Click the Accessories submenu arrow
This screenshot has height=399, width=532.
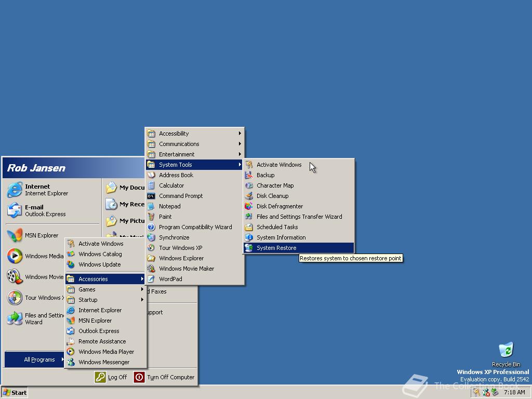pos(142,279)
